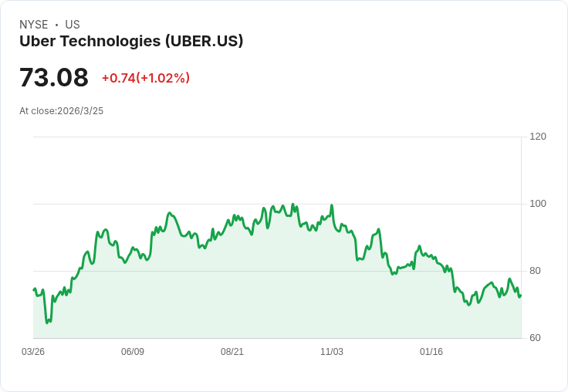Select the 08/21 date on x-axis
The height and width of the screenshot is (392, 568).
[x=232, y=352]
